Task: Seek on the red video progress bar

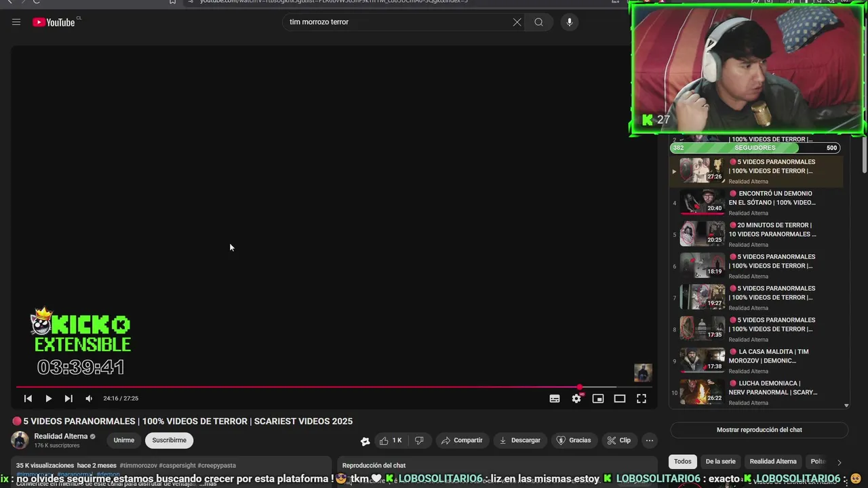Action: tap(334, 387)
